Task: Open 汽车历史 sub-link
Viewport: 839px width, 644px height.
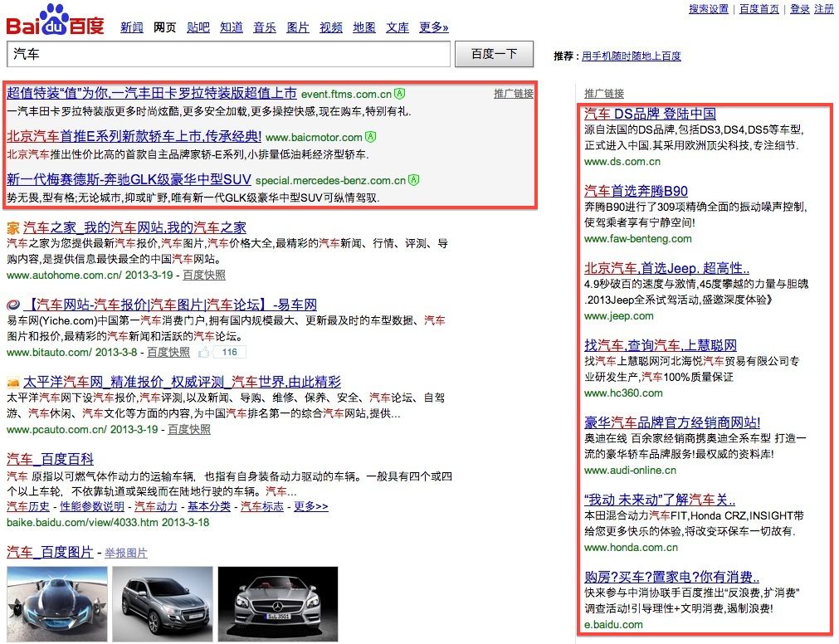Action: [28, 506]
